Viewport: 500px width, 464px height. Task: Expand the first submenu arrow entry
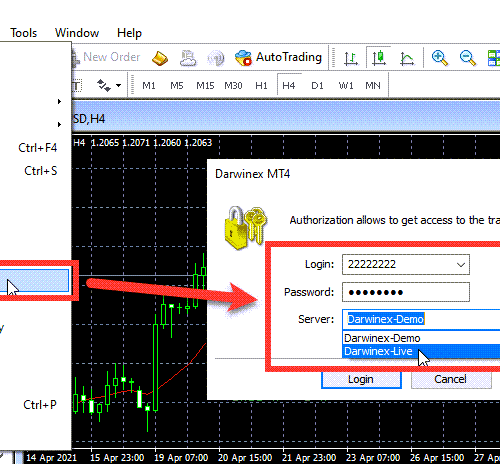click(x=59, y=101)
